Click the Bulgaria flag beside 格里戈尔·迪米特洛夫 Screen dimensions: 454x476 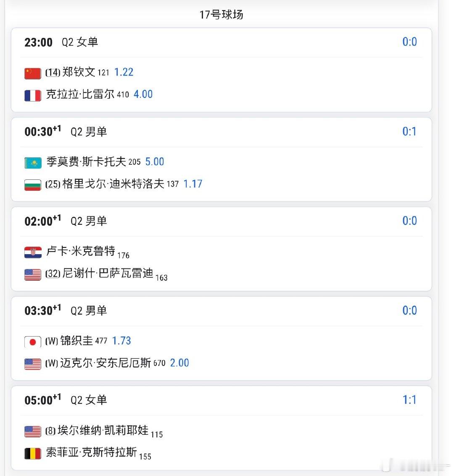coord(33,185)
